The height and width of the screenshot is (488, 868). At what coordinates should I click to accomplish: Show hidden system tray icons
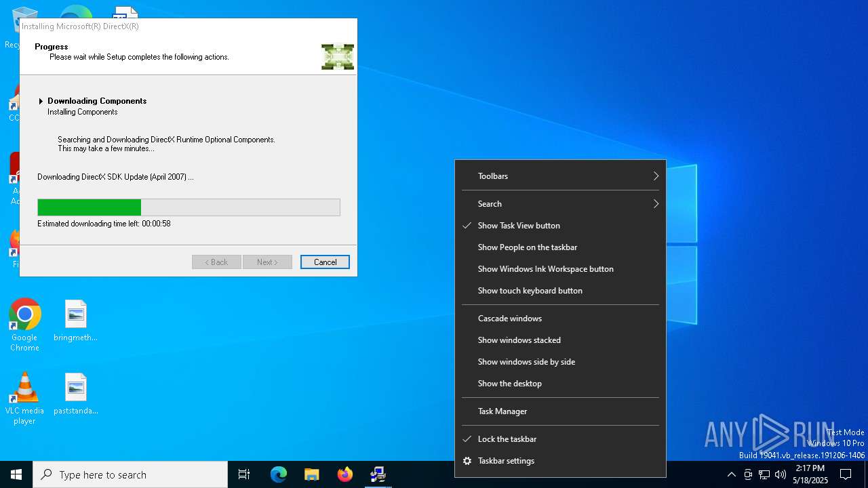tap(731, 474)
